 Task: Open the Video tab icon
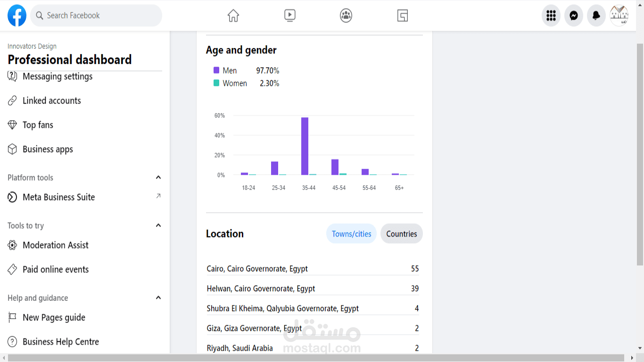[x=290, y=16]
